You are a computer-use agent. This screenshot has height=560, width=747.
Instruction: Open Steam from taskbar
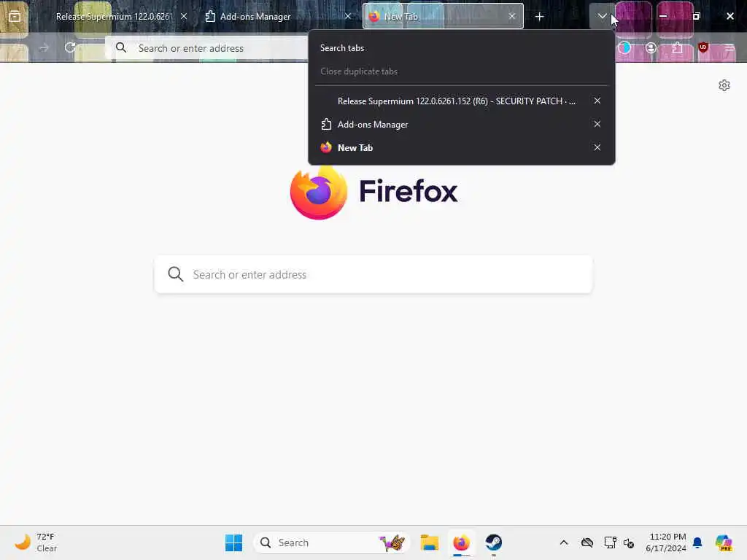click(494, 542)
